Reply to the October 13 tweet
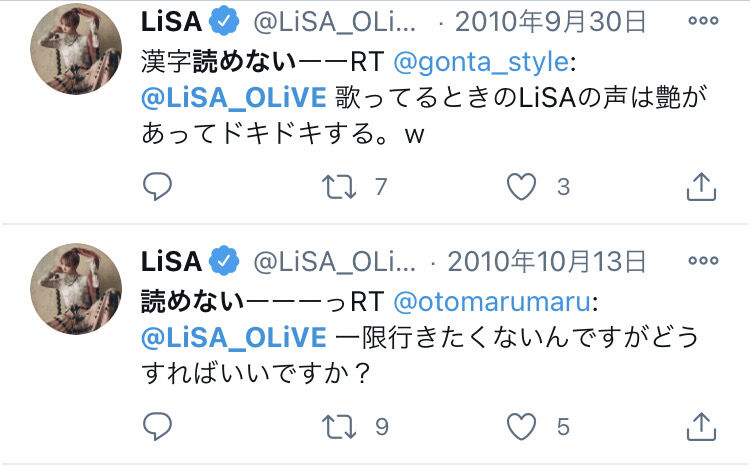750x467 pixels. click(158, 427)
